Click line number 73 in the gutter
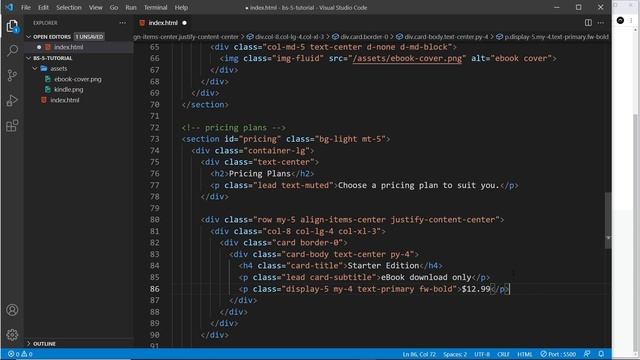This screenshot has height=360, width=640. pyautogui.click(x=154, y=139)
